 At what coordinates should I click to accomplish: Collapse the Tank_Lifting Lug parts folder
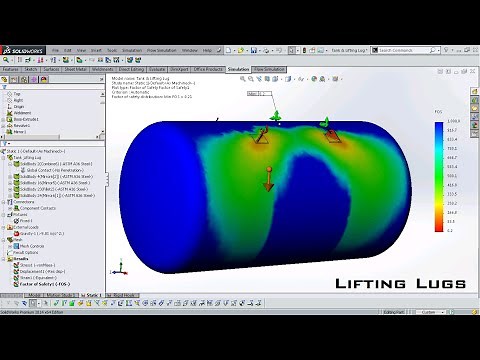tap(4, 158)
